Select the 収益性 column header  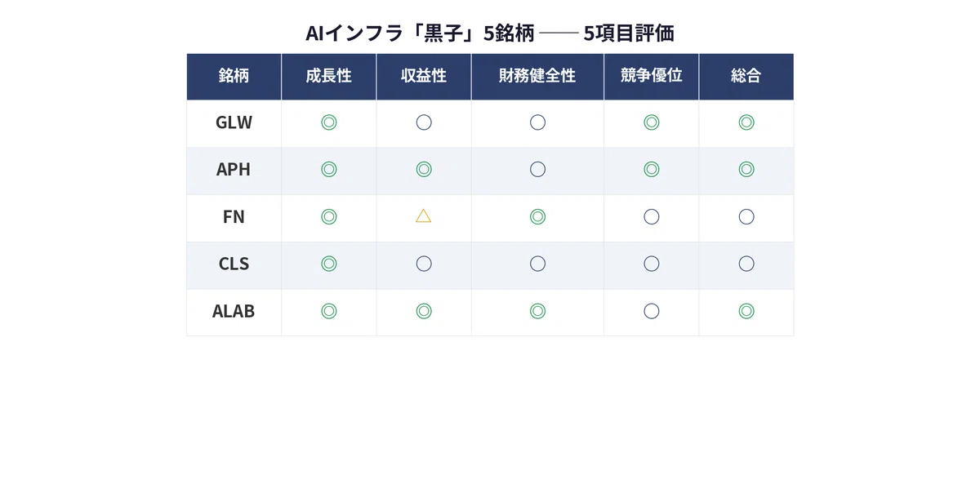[424, 77]
